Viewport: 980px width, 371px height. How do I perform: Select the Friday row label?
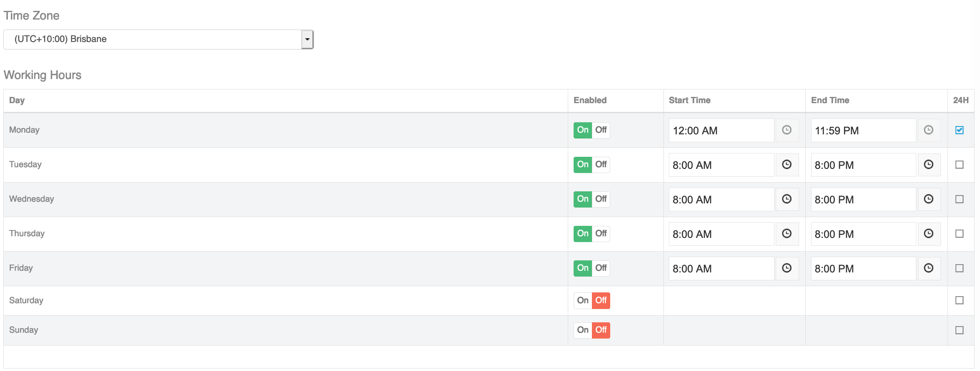[x=21, y=268]
